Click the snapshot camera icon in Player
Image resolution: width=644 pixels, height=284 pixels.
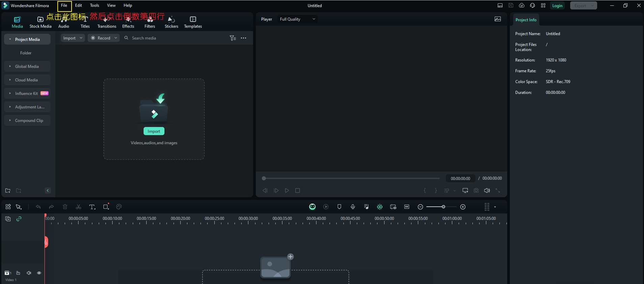click(476, 191)
